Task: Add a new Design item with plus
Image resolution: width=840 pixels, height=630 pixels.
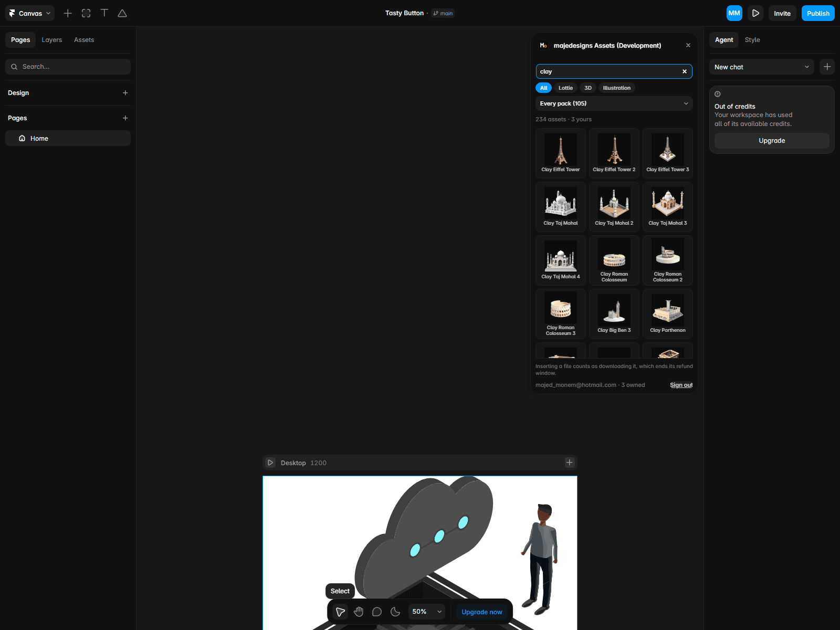Action: tap(125, 93)
